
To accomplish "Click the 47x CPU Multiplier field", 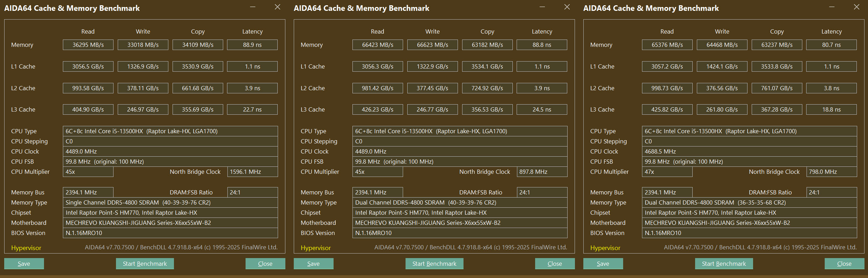I will (667, 172).
